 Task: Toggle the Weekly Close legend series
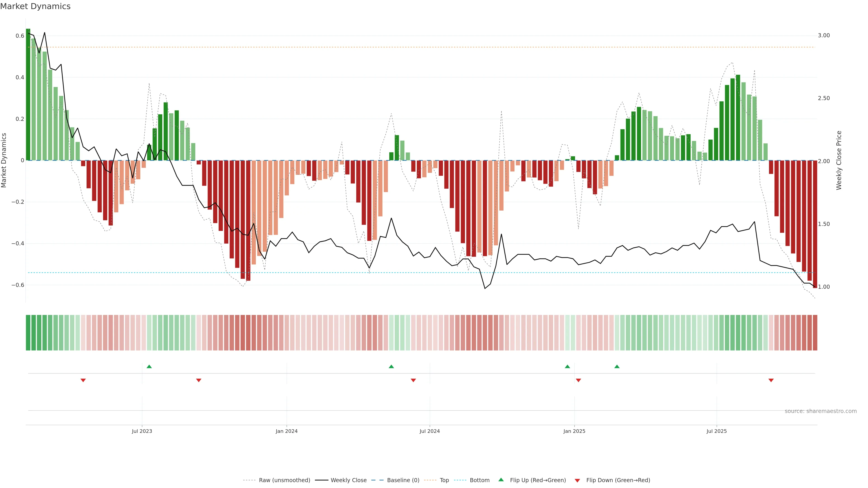[x=348, y=480]
